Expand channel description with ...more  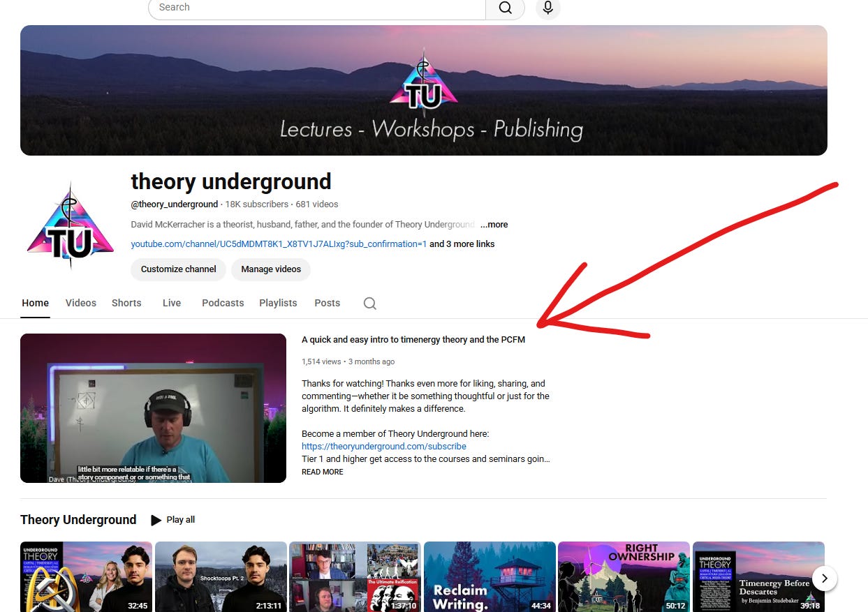pyautogui.click(x=494, y=225)
